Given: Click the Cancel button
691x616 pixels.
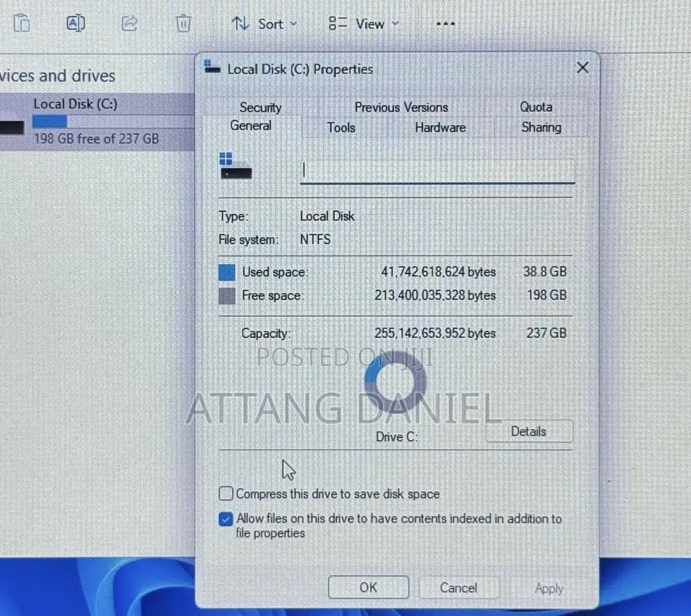Looking at the screenshot, I should click(458, 588).
